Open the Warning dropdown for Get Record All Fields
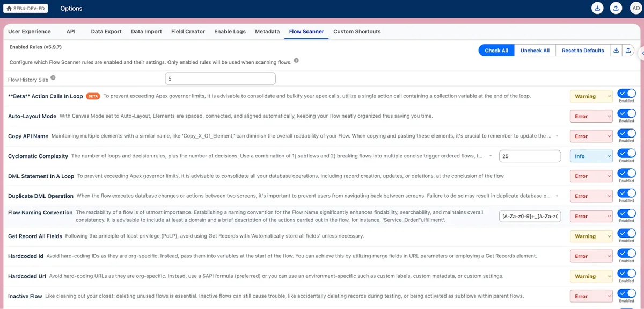 tap(591, 236)
